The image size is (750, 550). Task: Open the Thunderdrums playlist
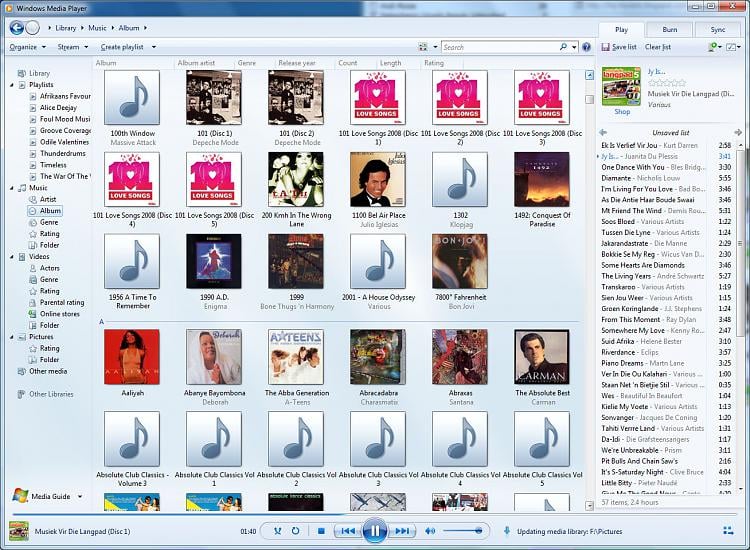[63, 154]
